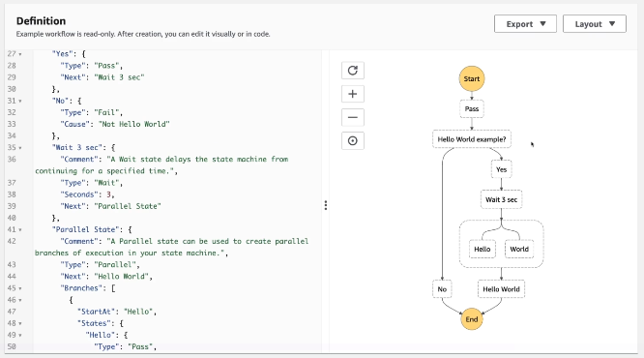Click the Pass state node
Image resolution: width=644 pixels, height=358 pixels.
472,109
